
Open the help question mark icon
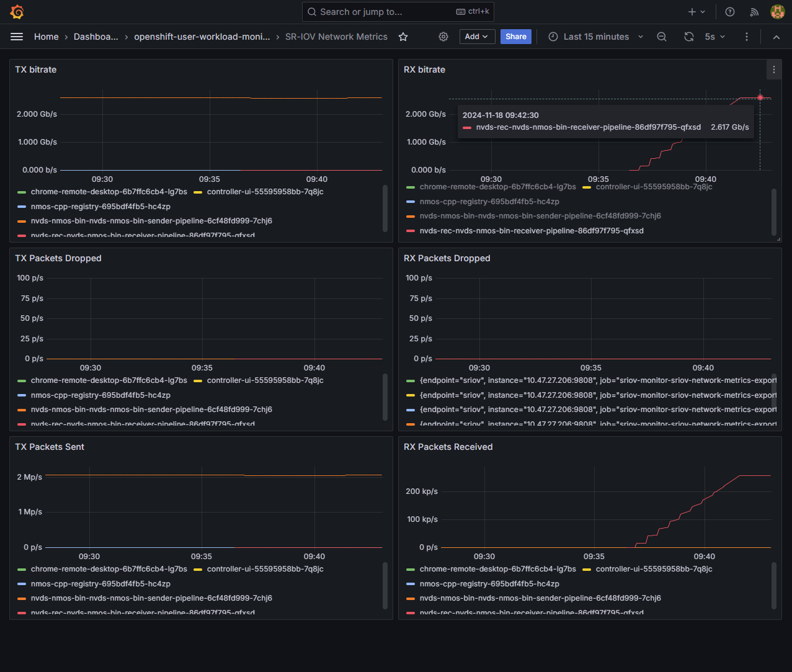click(730, 12)
